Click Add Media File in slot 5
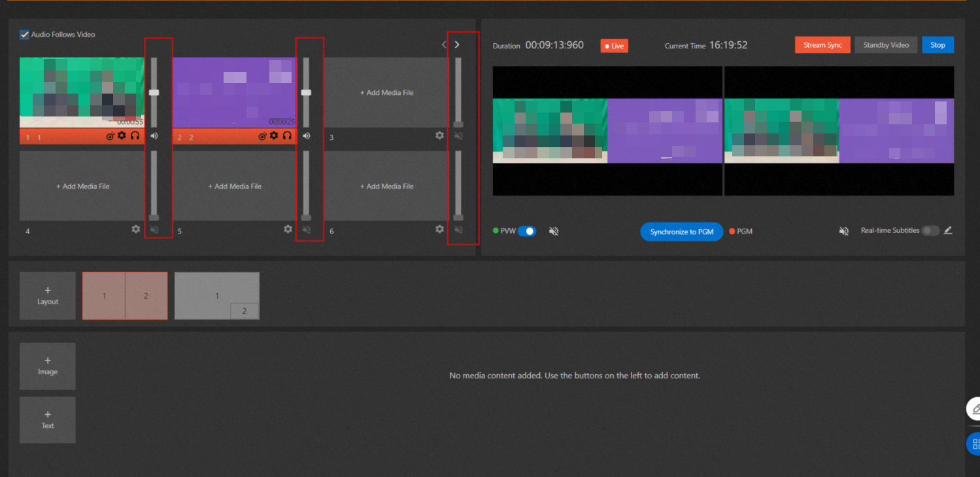980x477 pixels. pos(235,186)
